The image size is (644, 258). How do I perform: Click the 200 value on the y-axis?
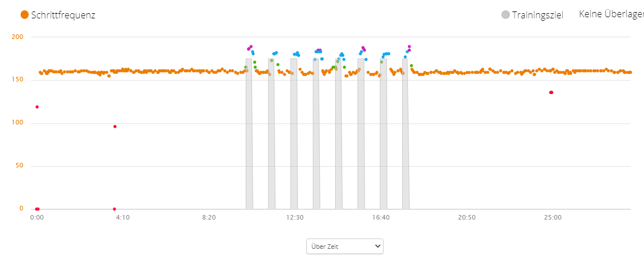pyautogui.click(x=17, y=37)
